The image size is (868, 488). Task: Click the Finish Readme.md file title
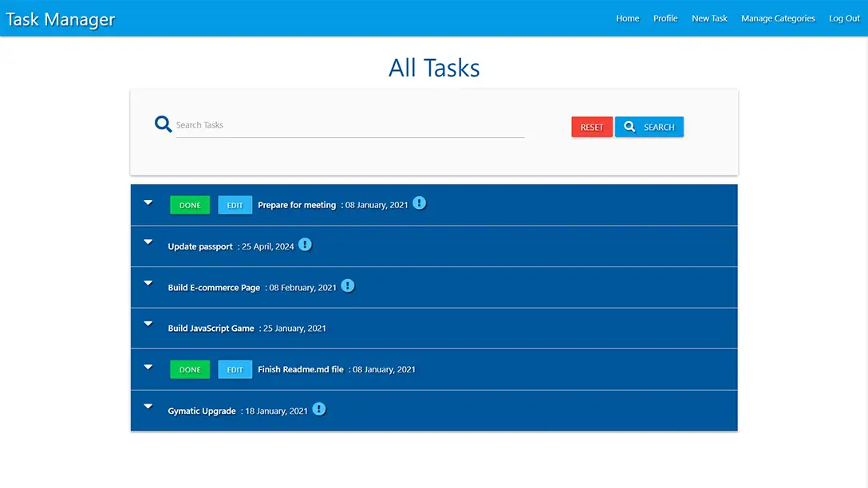tap(301, 369)
